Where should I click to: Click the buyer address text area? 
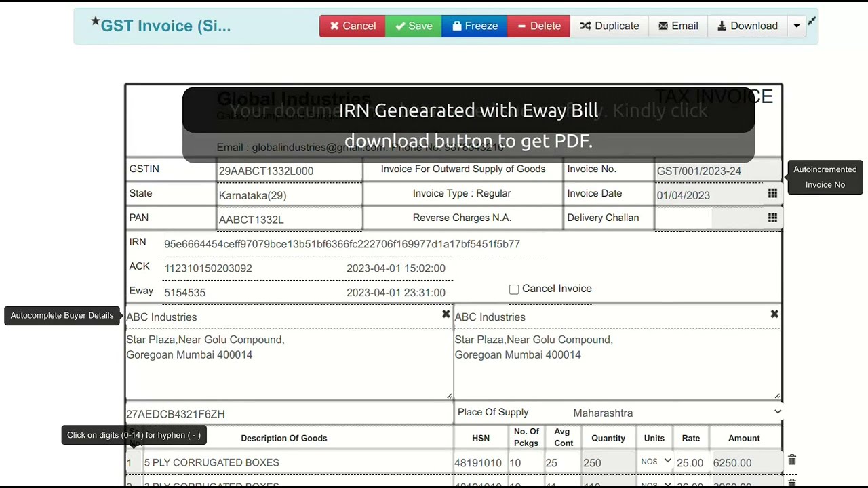point(290,365)
